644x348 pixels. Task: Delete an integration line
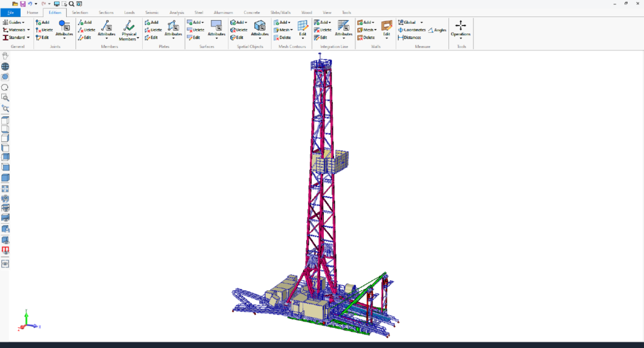point(323,30)
